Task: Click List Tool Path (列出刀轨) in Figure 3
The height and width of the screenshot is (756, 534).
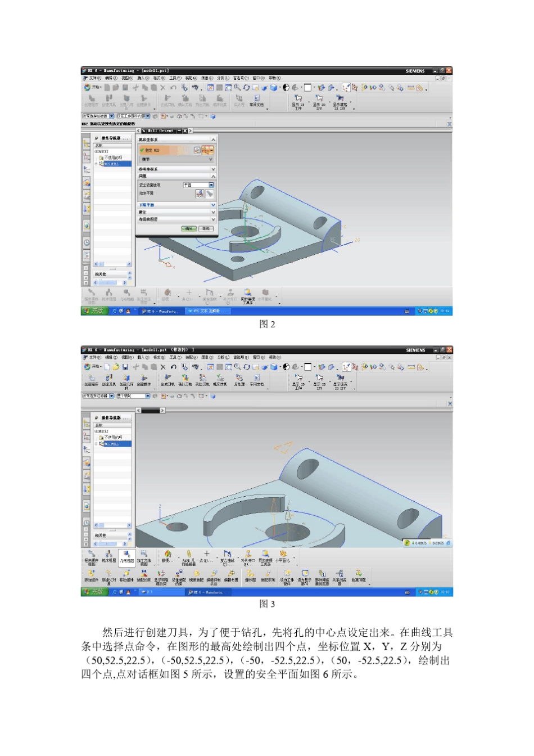Action: [x=202, y=380]
